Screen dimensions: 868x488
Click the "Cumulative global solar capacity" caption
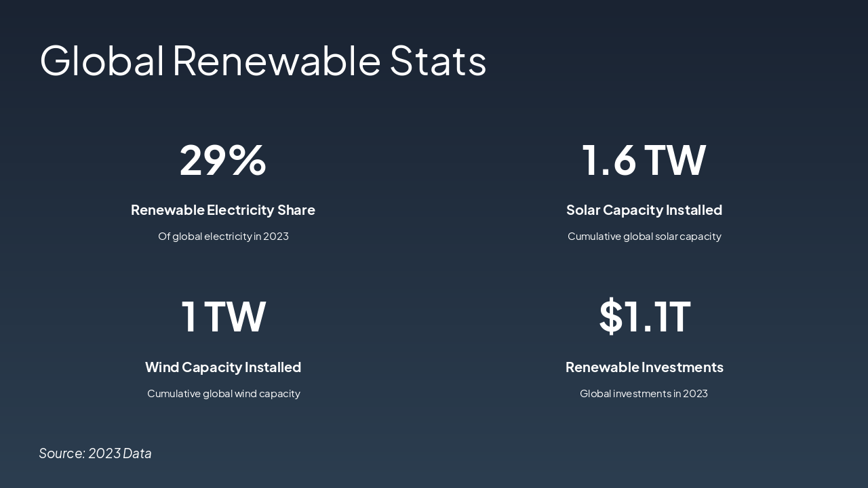(x=644, y=237)
